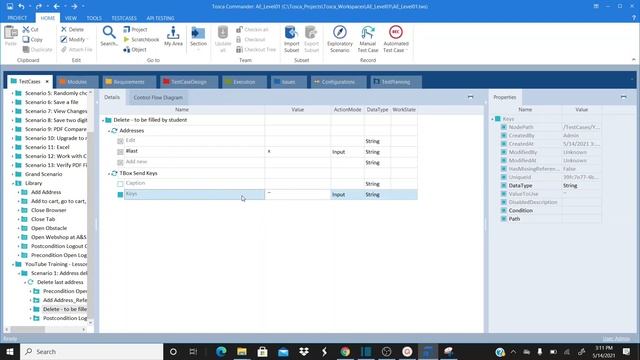
Task: Open the ribbon Help question mark
Action: pos(633,18)
